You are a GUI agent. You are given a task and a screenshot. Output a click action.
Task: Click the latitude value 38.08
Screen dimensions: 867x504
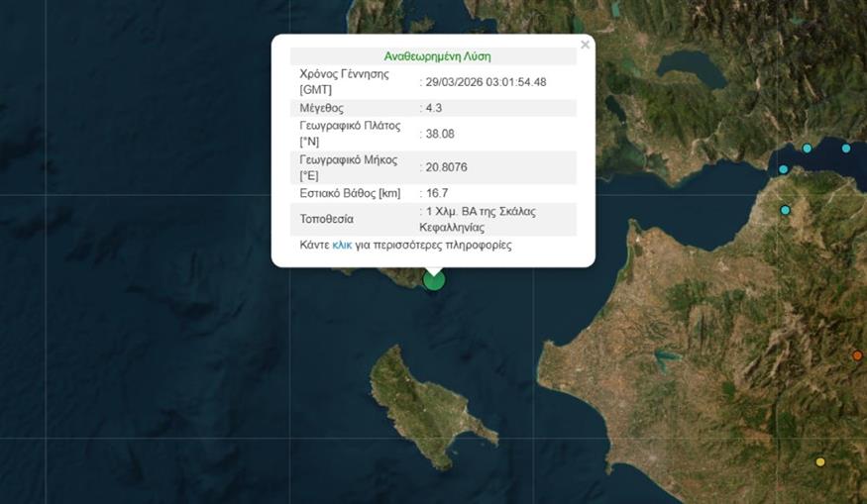point(439,134)
